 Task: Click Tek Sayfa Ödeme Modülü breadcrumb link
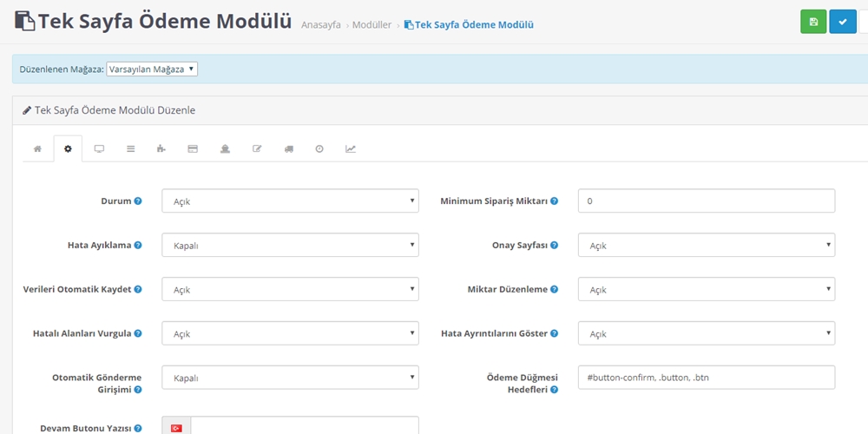coord(469,25)
